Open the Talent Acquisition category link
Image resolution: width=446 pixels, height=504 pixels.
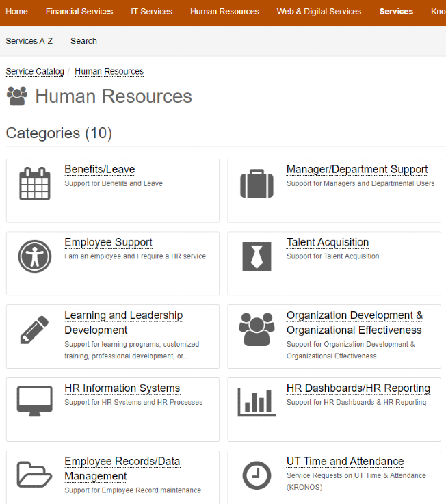(328, 243)
